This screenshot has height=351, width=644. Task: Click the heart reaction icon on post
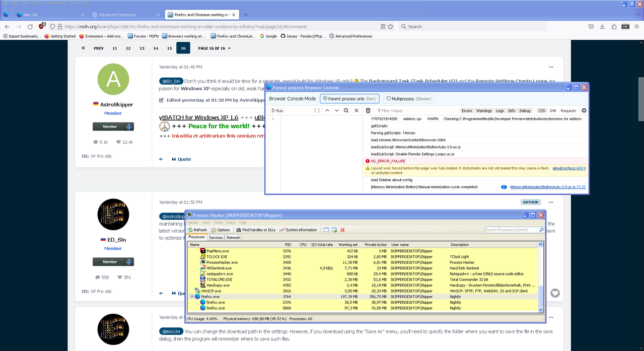coord(555,293)
